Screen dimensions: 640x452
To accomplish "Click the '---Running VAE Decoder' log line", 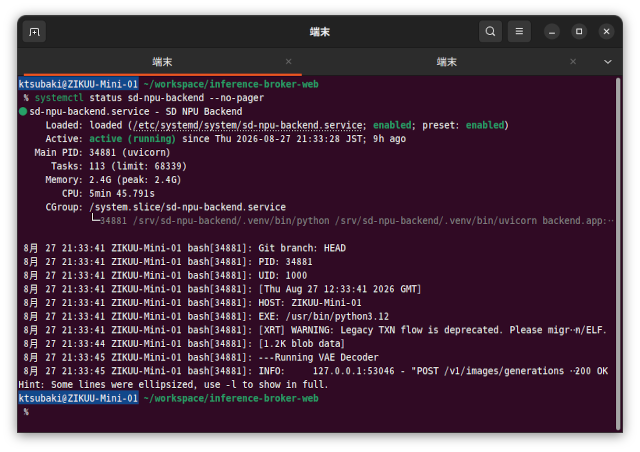I will click(201, 357).
